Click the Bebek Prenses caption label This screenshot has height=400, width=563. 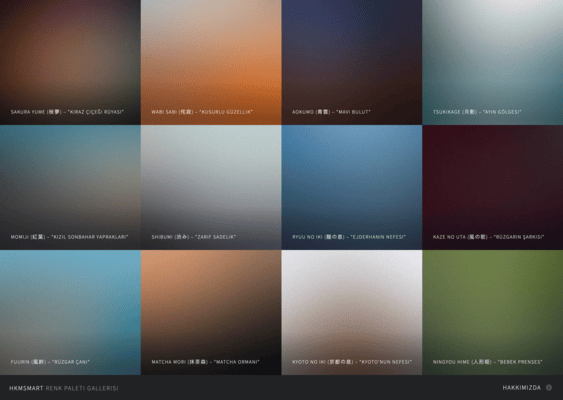tap(488, 362)
